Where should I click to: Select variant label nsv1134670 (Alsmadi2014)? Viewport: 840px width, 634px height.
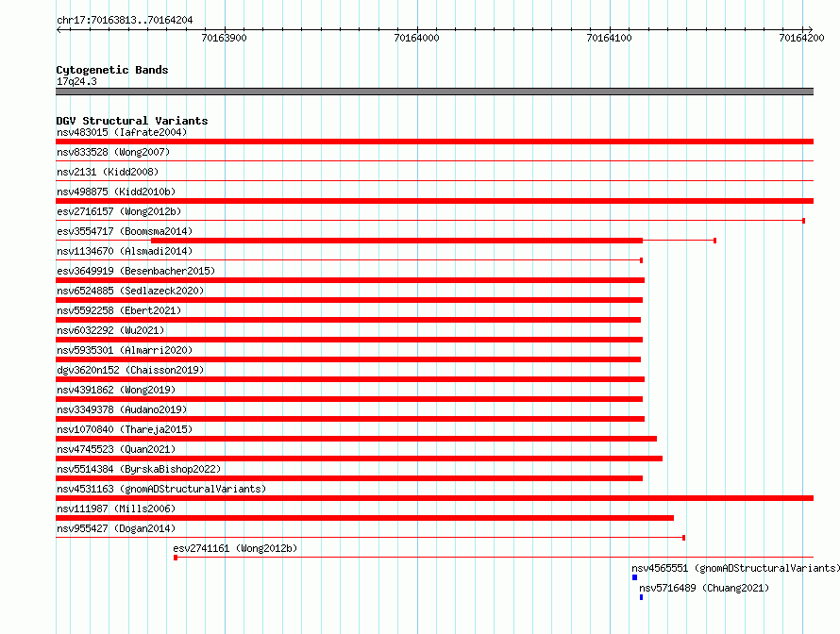tap(125, 251)
